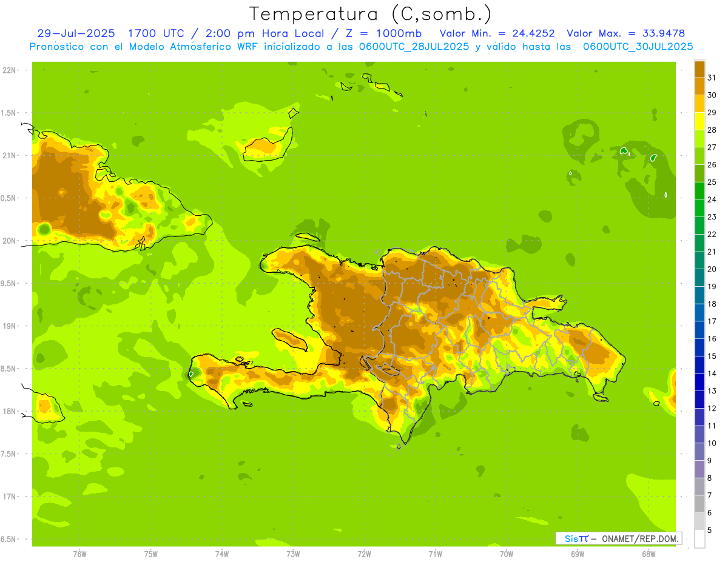Click the '73W' longitude label
The width and height of the screenshot is (728, 562).
pos(293,554)
